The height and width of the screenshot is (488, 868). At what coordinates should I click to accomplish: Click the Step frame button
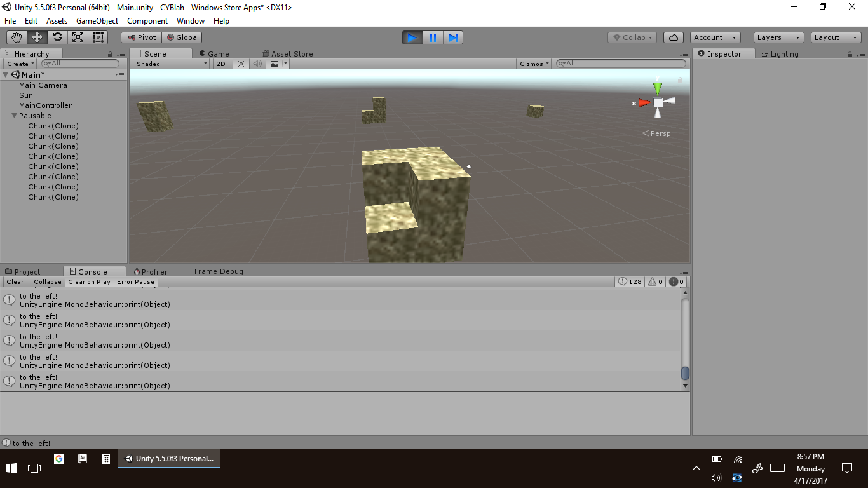click(x=453, y=37)
